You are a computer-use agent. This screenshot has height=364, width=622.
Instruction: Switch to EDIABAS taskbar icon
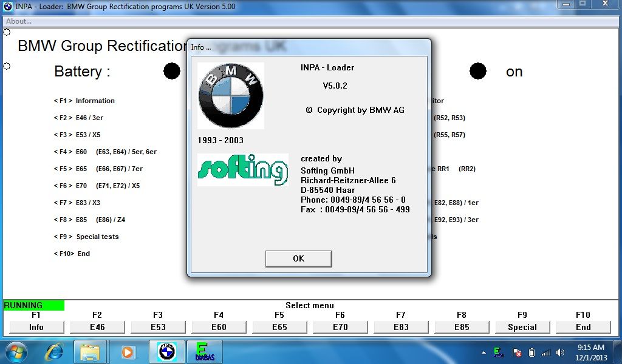(205, 352)
